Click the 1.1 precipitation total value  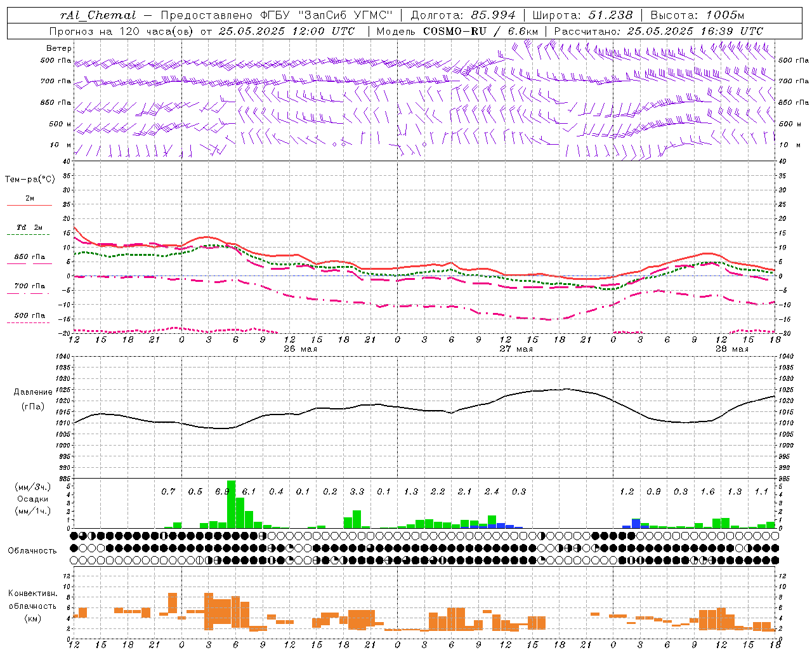click(761, 492)
